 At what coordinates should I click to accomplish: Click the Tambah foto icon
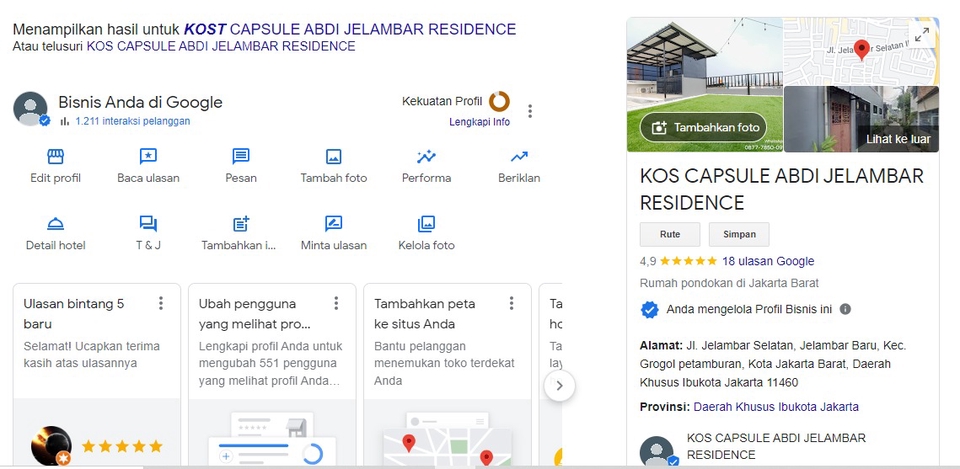click(334, 157)
